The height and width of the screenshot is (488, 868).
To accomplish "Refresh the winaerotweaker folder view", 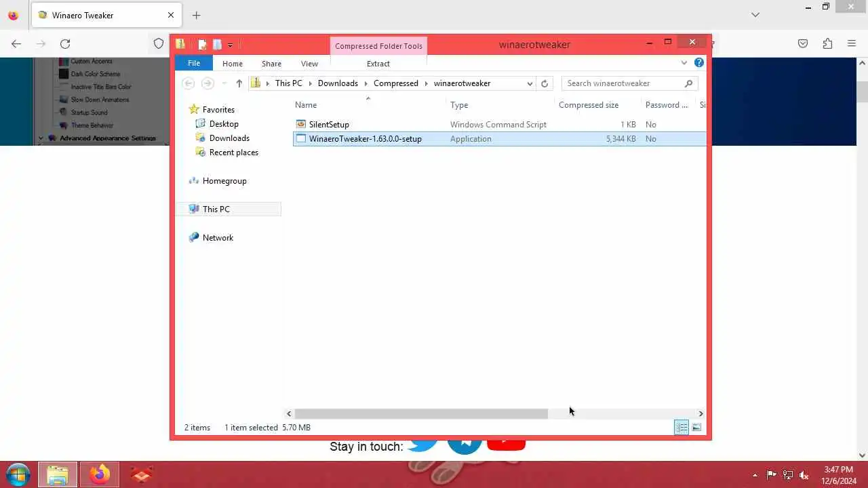I will click(x=545, y=83).
